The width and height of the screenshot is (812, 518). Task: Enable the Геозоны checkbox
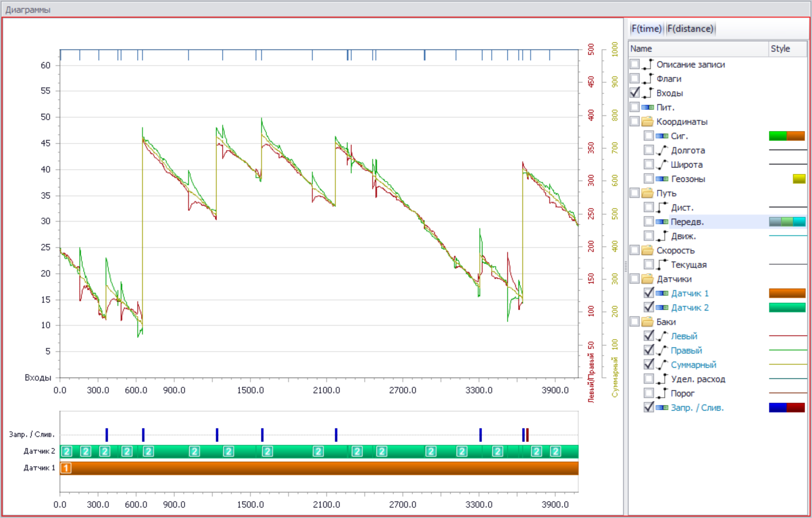[649, 178]
